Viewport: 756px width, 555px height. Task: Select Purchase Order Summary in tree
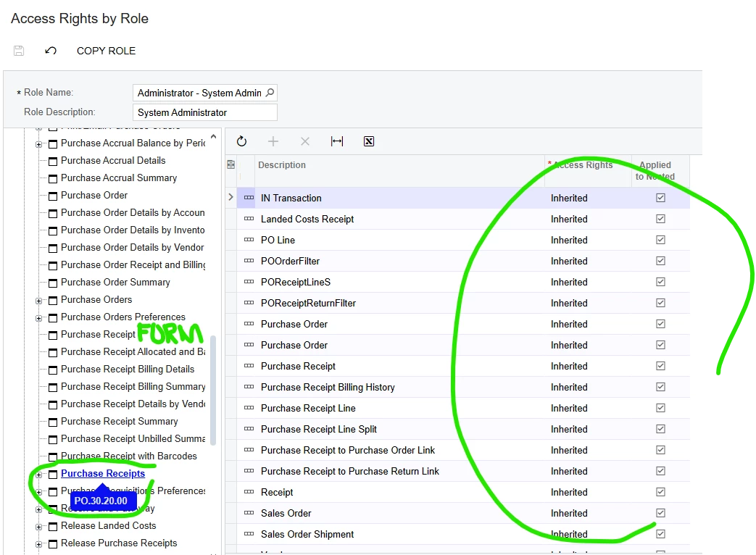tap(115, 282)
